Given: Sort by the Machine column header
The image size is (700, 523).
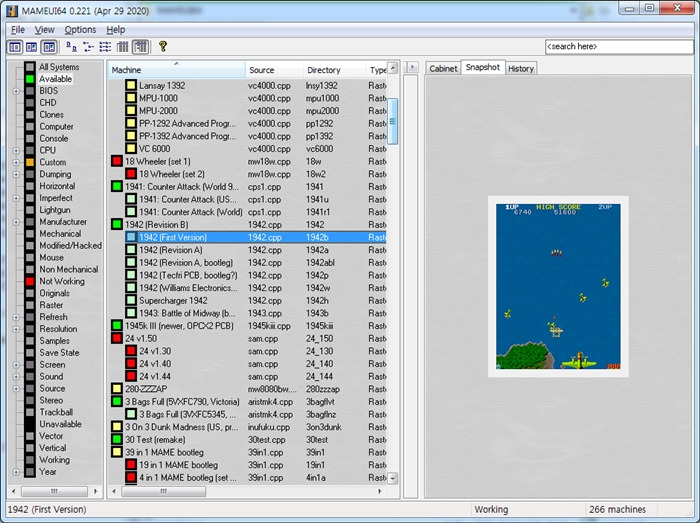Looking at the screenshot, I should point(176,70).
